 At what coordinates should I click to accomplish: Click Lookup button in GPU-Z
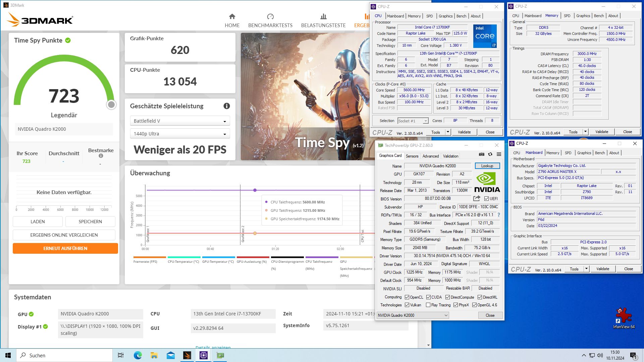(x=487, y=166)
